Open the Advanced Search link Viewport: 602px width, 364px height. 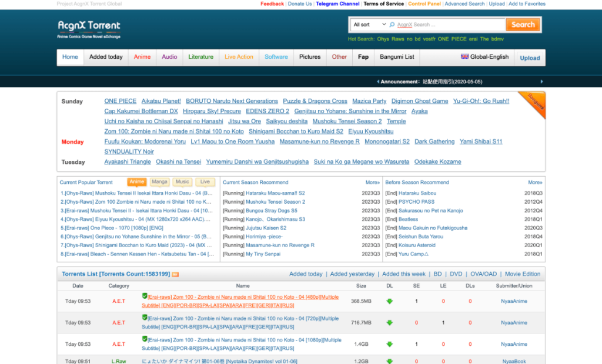click(x=464, y=4)
